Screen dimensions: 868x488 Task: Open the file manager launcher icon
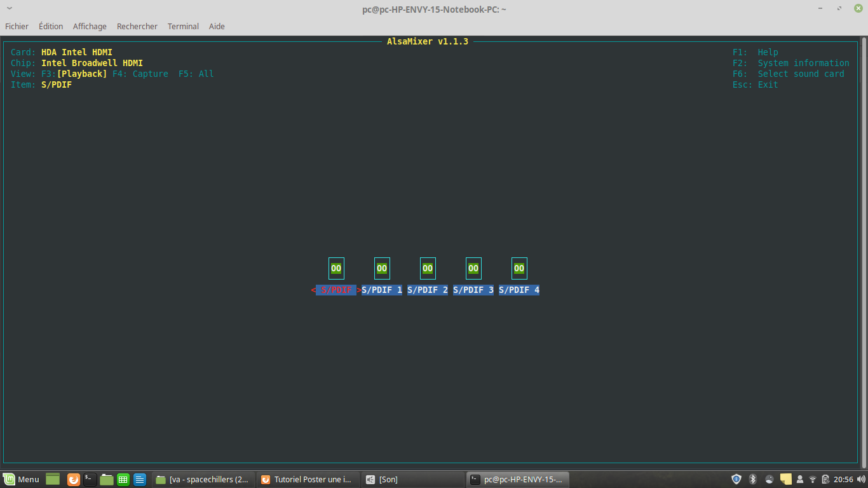(x=107, y=479)
